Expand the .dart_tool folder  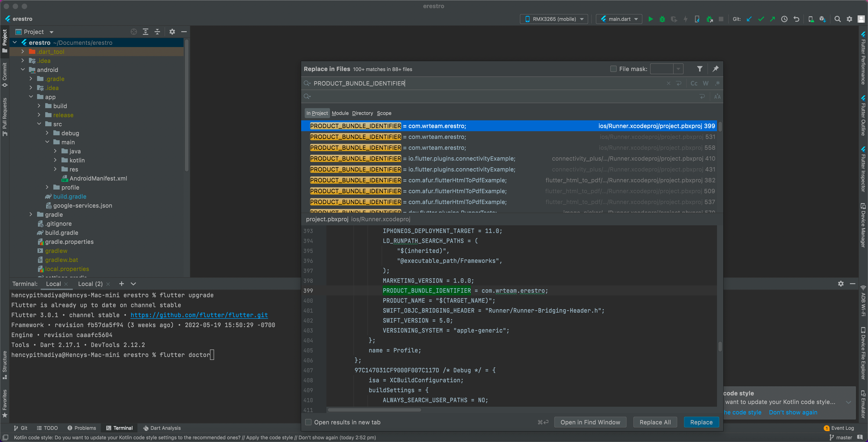click(x=23, y=52)
